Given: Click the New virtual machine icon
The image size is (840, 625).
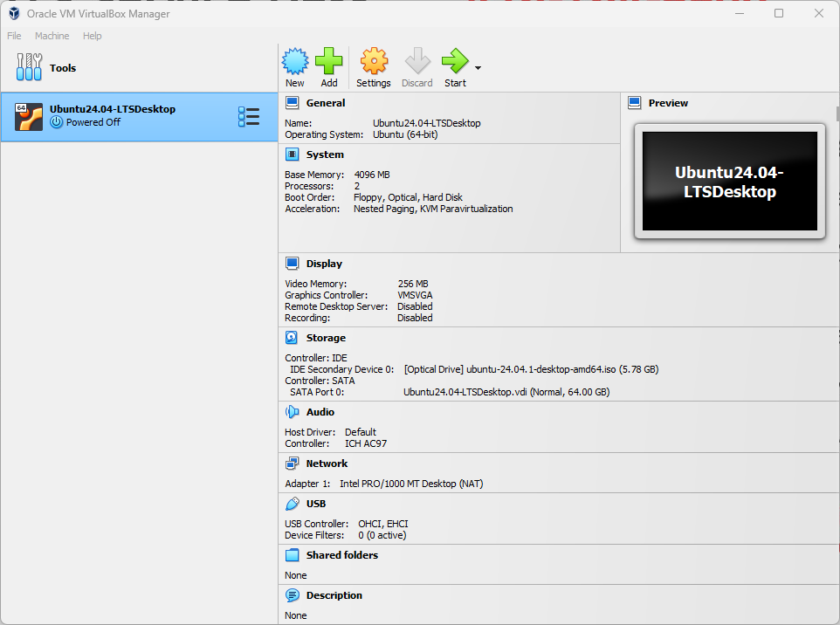Looking at the screenshot, I should coord(295,62).
